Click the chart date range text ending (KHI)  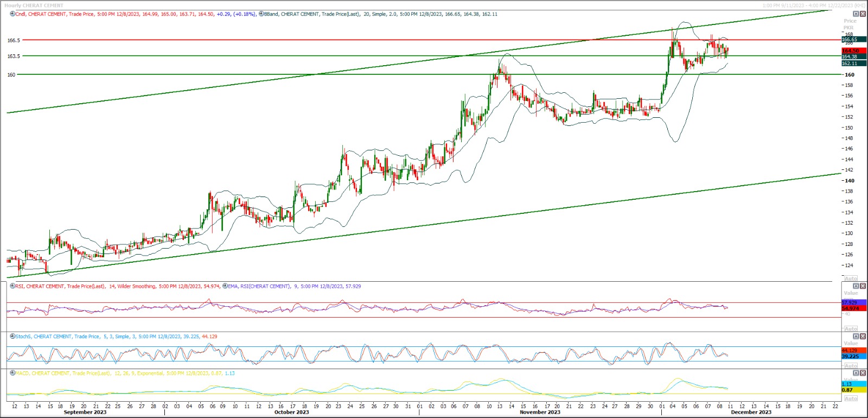[x=814, y=5]
